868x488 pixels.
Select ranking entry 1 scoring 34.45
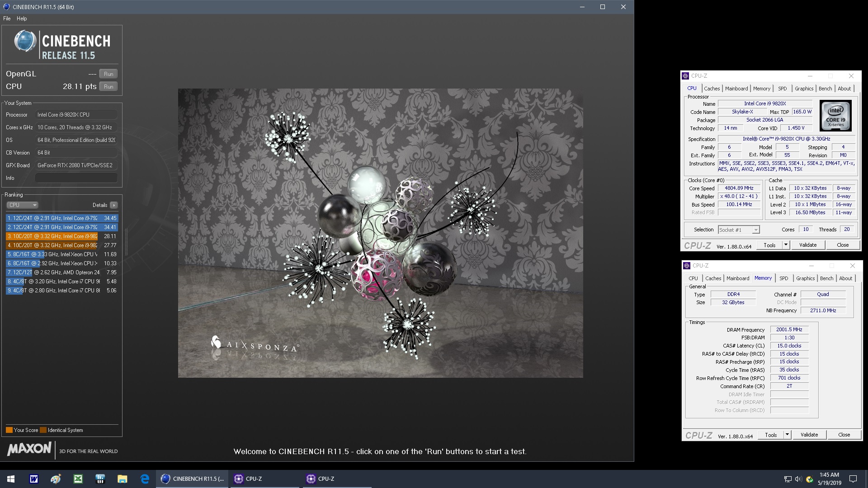click(x=62, y=218)
